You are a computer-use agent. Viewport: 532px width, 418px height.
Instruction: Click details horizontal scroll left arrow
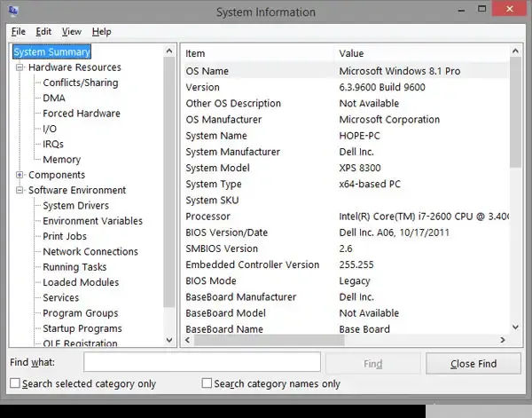(188, 340)
